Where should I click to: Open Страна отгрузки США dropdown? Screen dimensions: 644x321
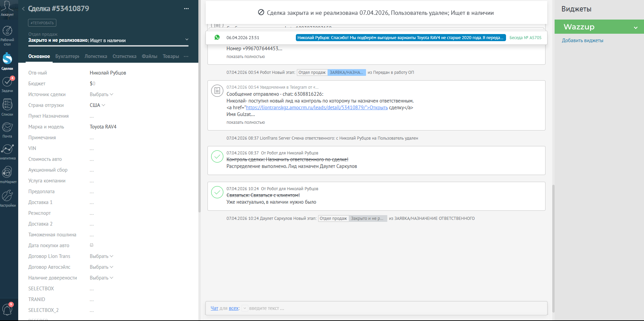97,105
